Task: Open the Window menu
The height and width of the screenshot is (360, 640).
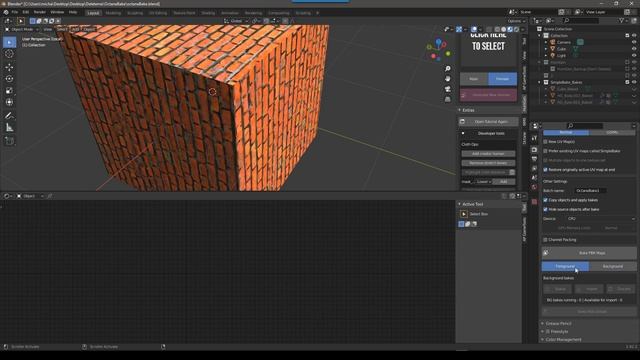Action: tap(57, 12)
